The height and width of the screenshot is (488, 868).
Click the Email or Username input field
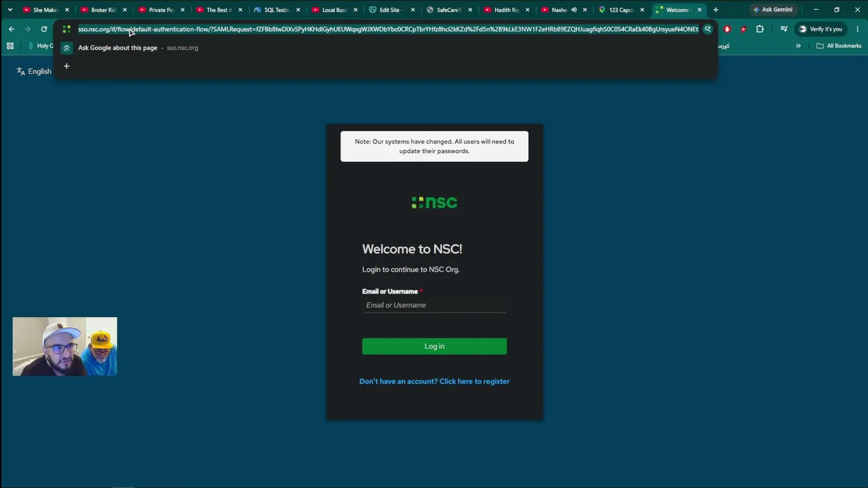[x=434, y=305]
